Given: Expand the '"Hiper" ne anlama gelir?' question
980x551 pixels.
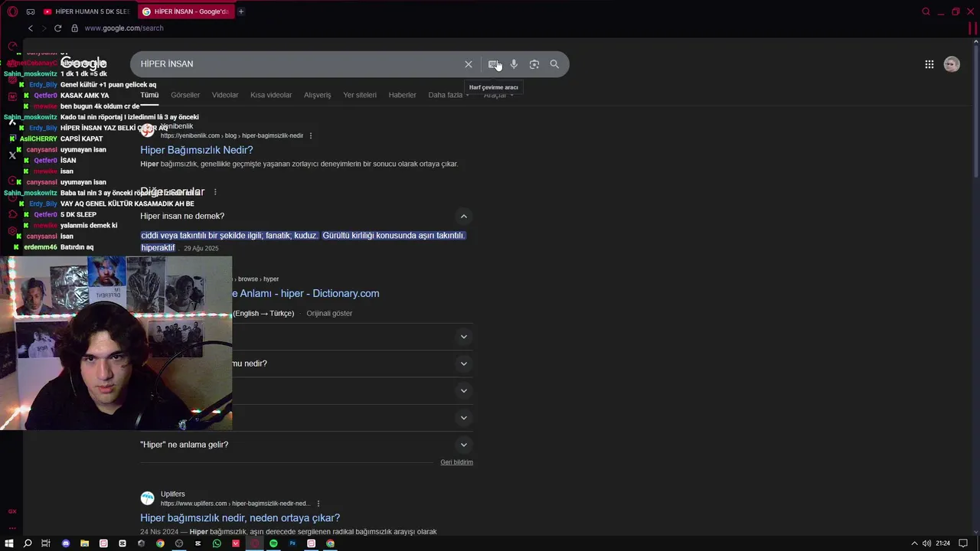Looking at the screenshot, I should pos(463,445).
